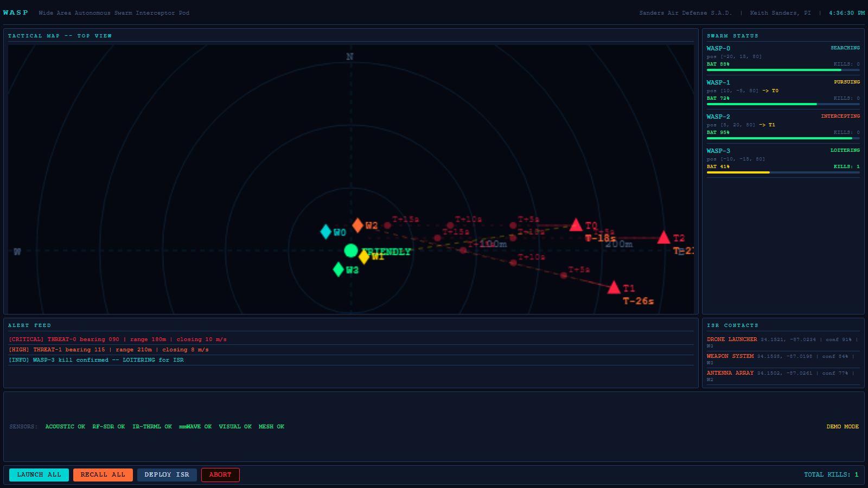This screenshot has height=488, width=868.
Task: Open the CRITICAL THREAT-0 alert row
Action: click(x=351, y=339)
